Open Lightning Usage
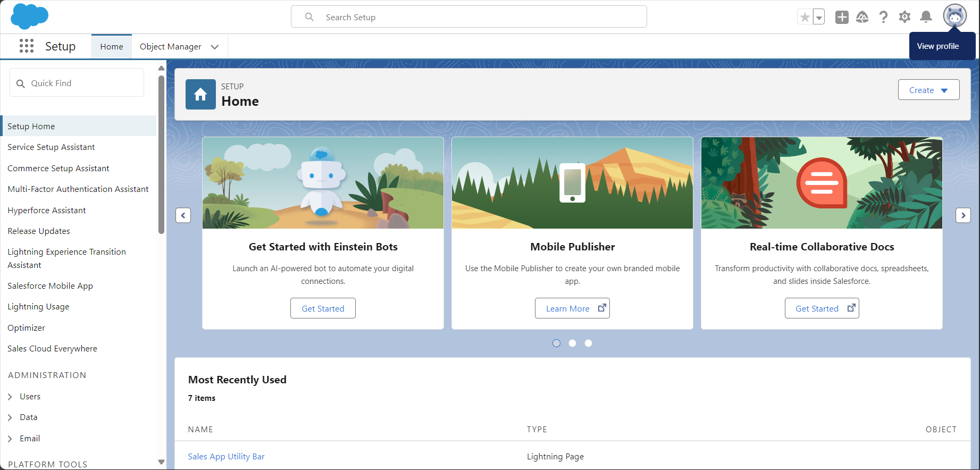Image resolution: width=980 pixels, height=470 pixels. click(x=38, y=307)
